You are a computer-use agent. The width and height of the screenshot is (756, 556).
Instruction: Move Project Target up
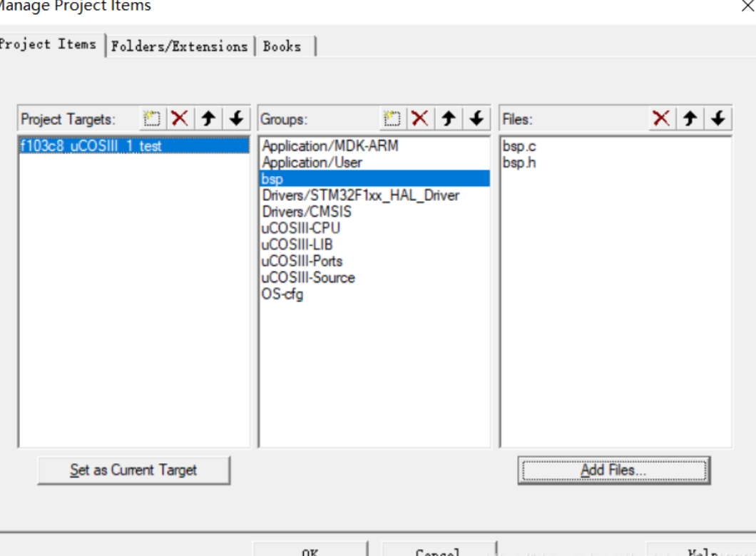[208, 118]
